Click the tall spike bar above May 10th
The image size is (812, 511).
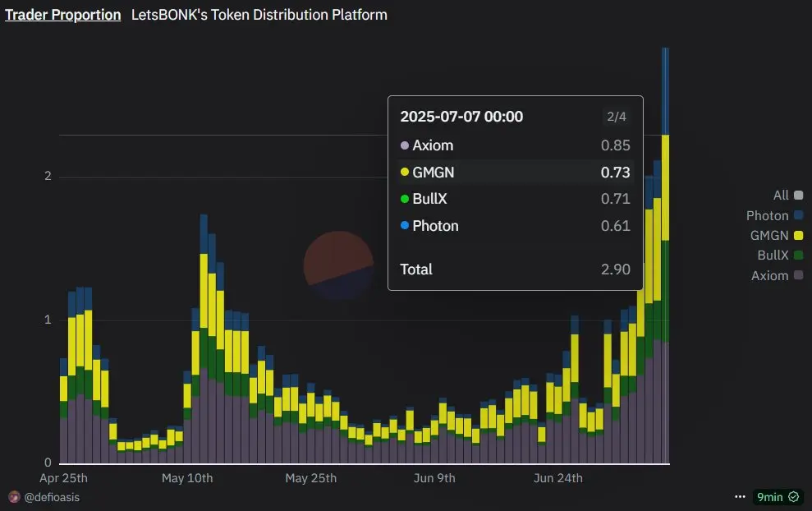point(204,339)
